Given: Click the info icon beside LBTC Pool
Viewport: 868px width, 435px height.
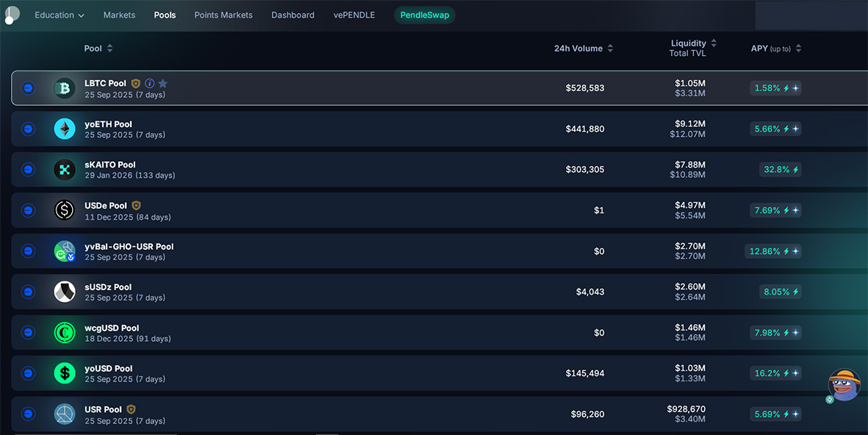Looking at the screenshot, I should pos(149,84).
